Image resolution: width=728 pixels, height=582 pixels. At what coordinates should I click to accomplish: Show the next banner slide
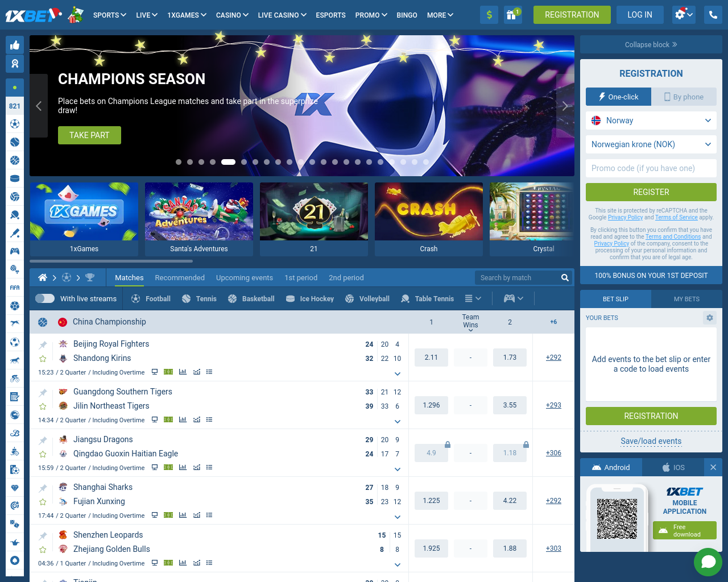coord(565,106)
